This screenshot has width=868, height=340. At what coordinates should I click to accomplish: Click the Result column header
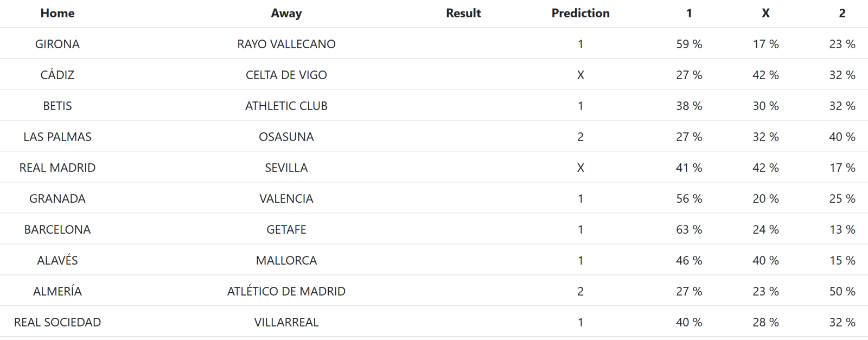pos(463,13)
